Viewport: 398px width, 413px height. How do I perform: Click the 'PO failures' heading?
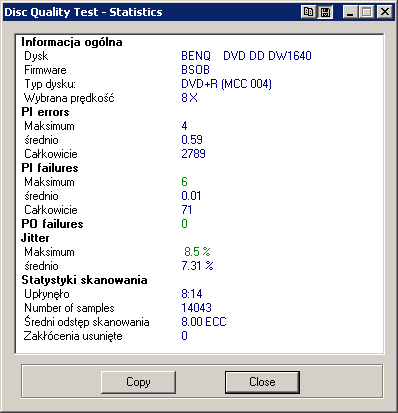[x=52, y=224]
